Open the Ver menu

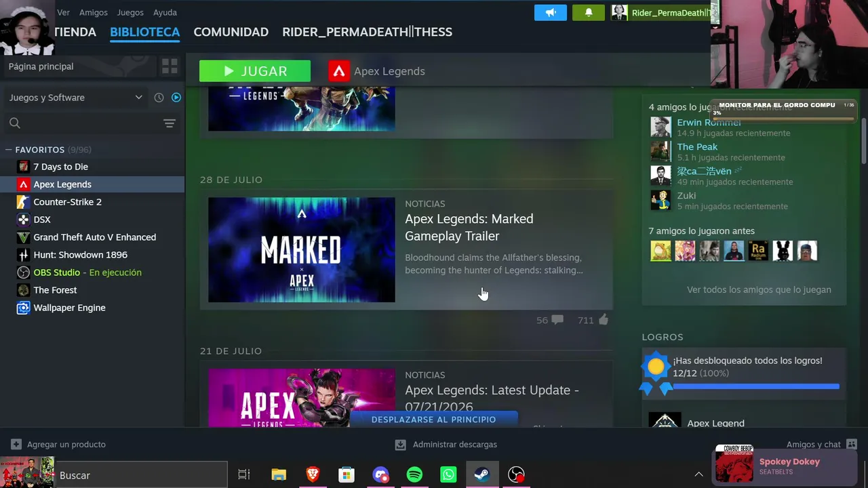click(64, 12)
